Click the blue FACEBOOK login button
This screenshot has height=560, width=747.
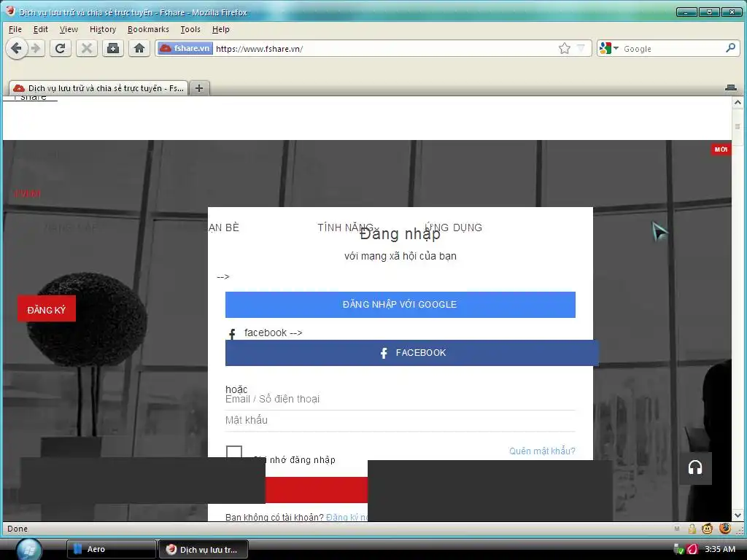tap(411, 353)
